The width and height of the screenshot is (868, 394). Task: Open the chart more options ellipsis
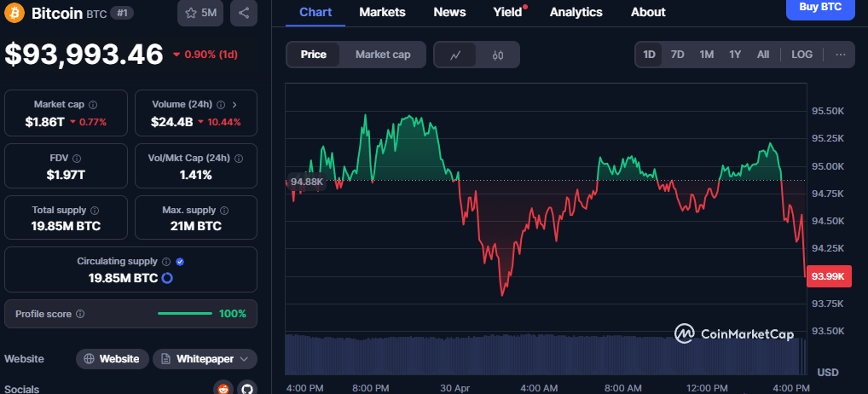point(841,55)
